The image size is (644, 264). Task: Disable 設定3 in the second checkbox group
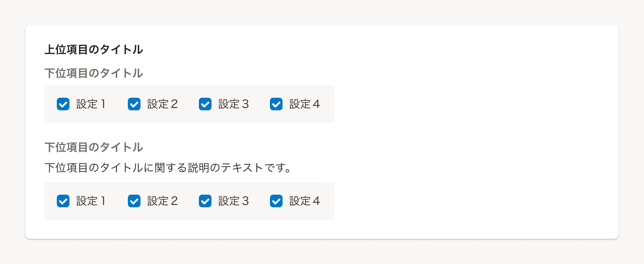click(205, 201)
